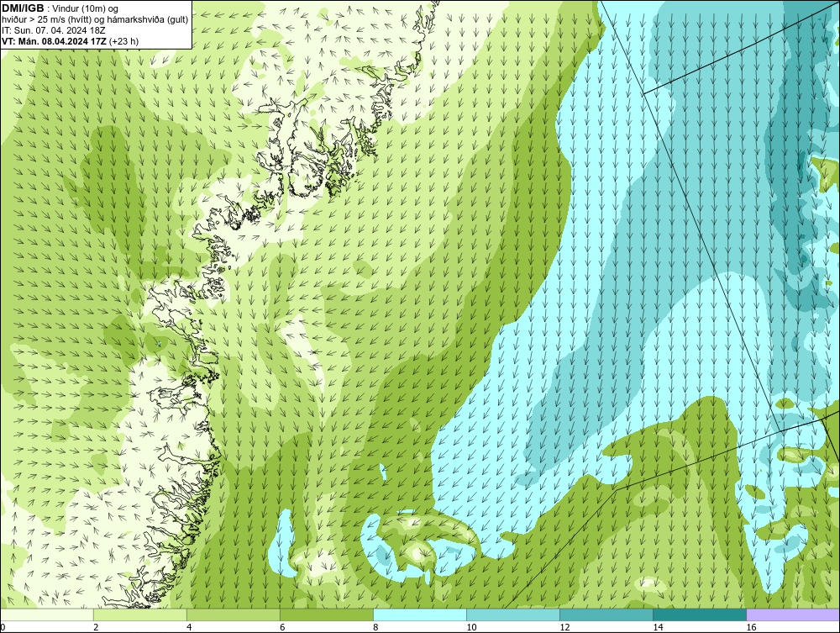Click the legend scale label '16'
The image size is (840, 633).
tap(751, 628)
